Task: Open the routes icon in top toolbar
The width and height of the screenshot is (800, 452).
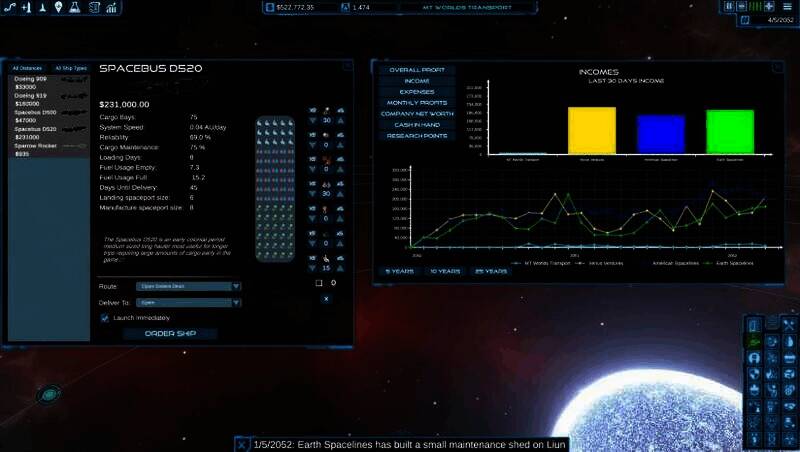Action: 9,8
